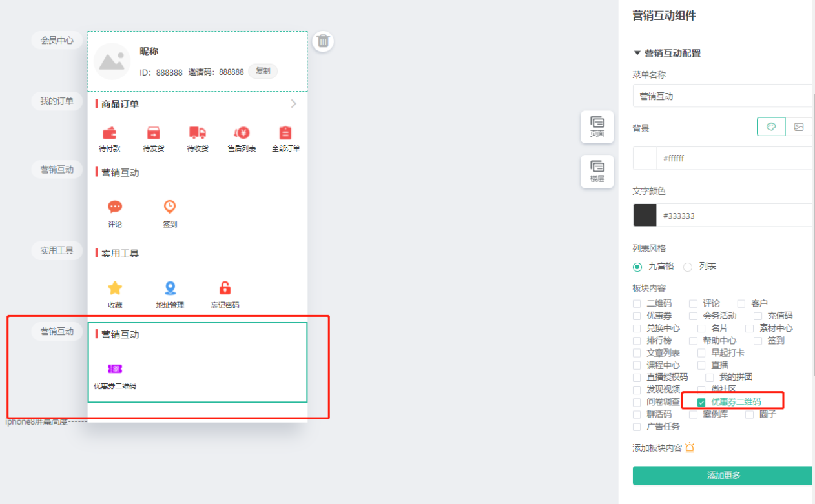Expand 商品订单 with the right chevron

pos(294,104)
